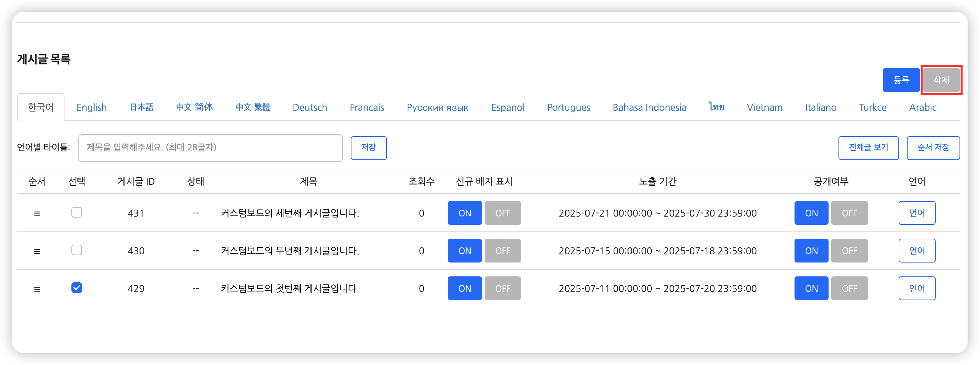980x365 pixels.
Task: Click the 저장 button beside title field
Action: [368, 148]
